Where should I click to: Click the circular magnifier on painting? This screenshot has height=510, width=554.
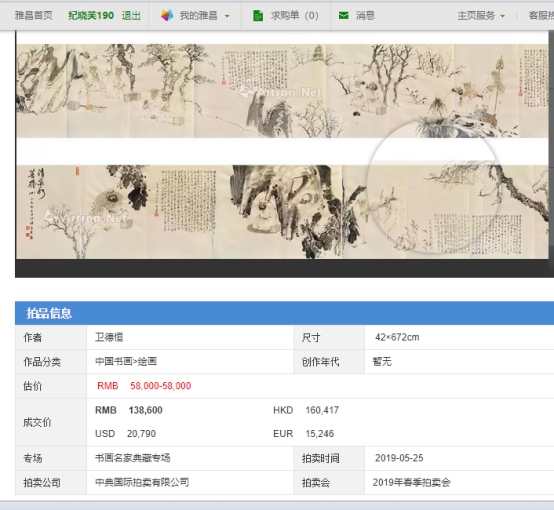click(x=434, y=187)
